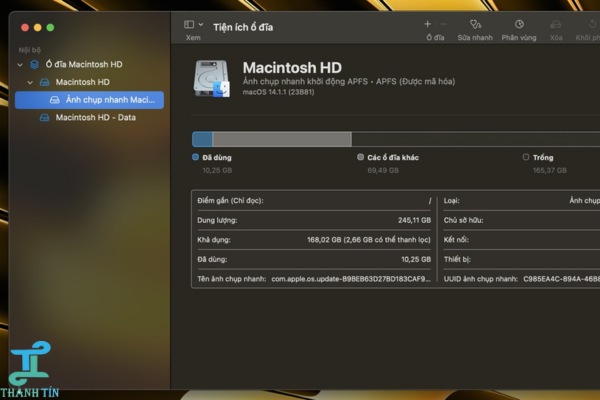600x400 pixels.
Task: Open the sidebar view (Xem) button
Action: click(189, 24)
